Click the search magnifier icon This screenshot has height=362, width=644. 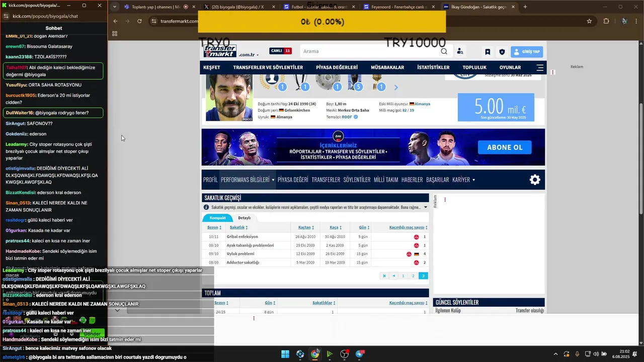click(x=444, y=51)
